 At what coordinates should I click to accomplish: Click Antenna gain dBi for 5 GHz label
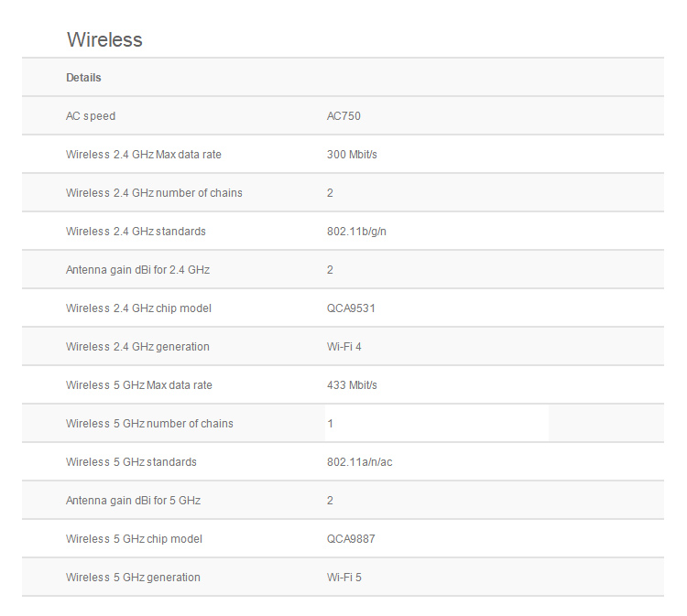point(133,501)
